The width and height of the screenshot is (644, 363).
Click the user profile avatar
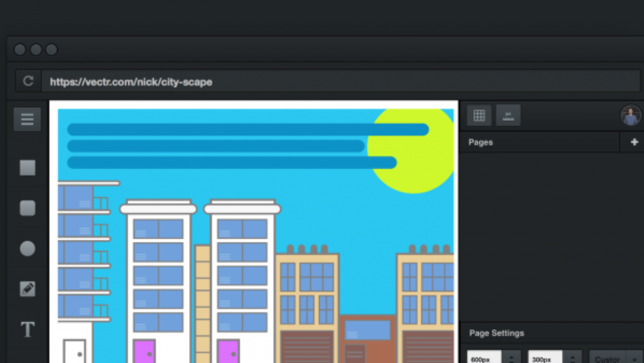[x=630, y=116]
